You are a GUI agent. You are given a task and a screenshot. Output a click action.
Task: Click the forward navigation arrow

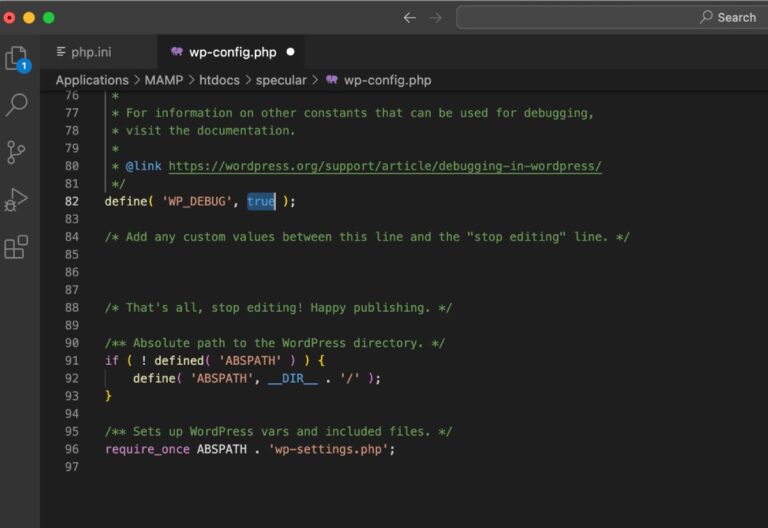[435, 17]
